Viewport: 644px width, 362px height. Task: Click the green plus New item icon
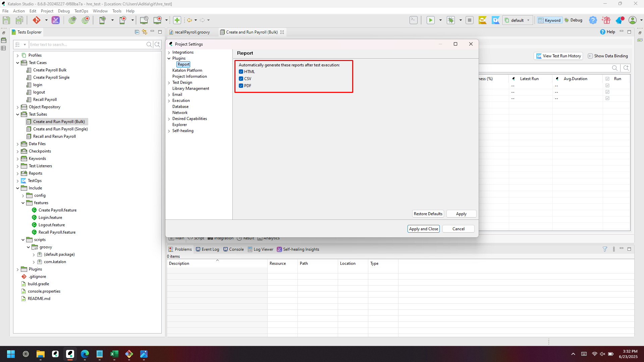coord(177,20)
